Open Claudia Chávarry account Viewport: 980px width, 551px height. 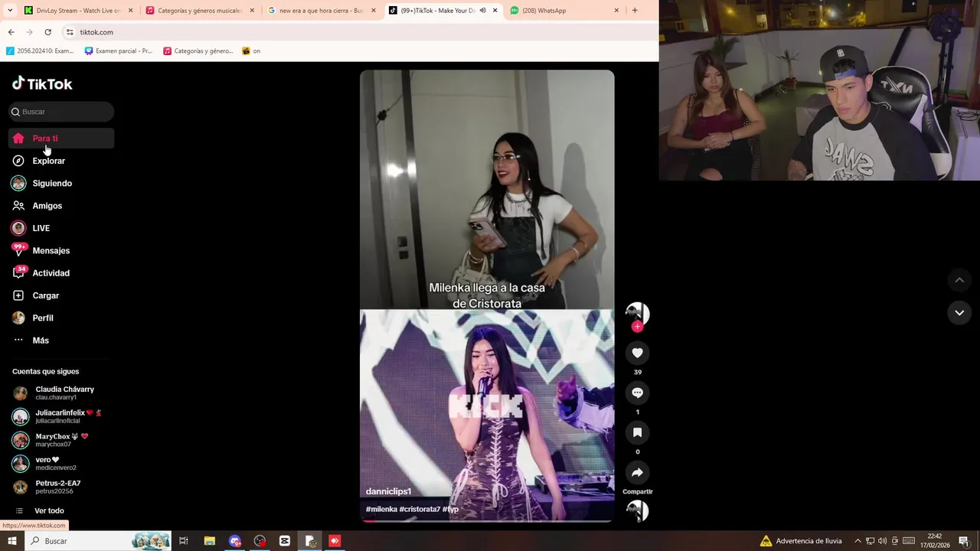tap(61, 393)
